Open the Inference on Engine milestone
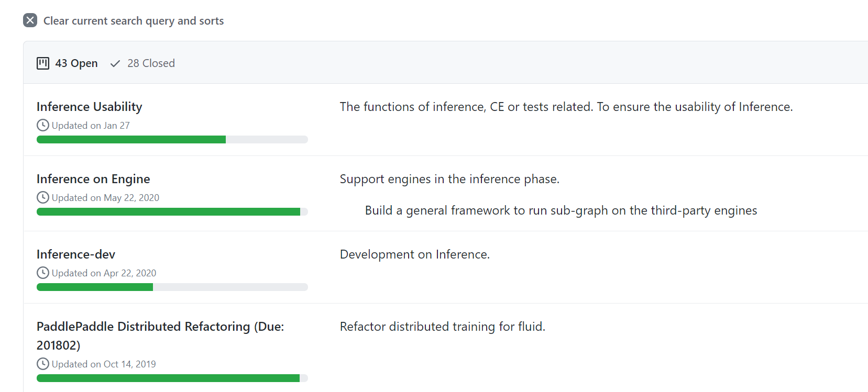Screen dimensions: 868x392 (x=93, y=178)
